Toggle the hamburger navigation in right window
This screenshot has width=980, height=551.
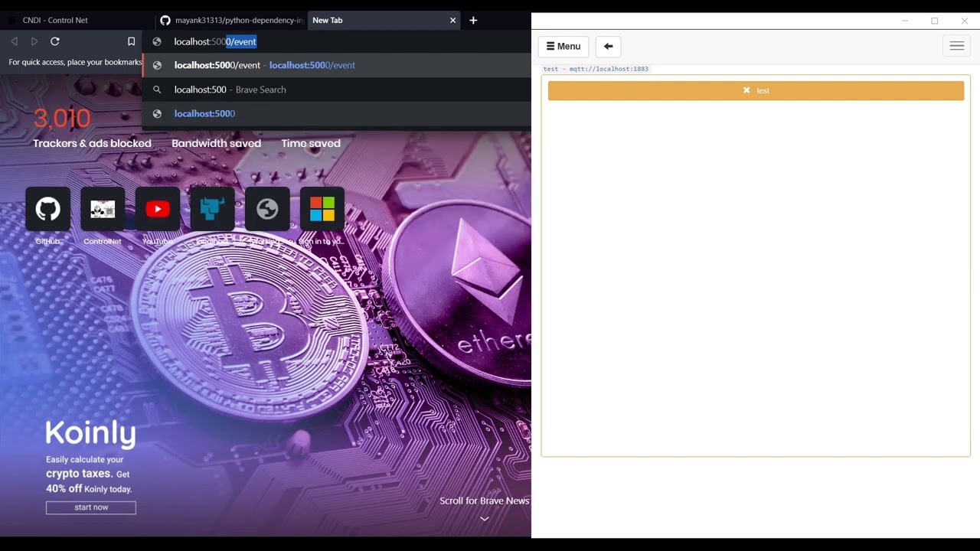(x=957, y=47)
